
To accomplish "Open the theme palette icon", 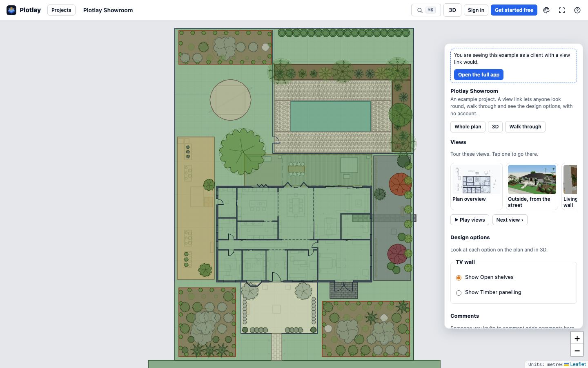I will point(546,10).
